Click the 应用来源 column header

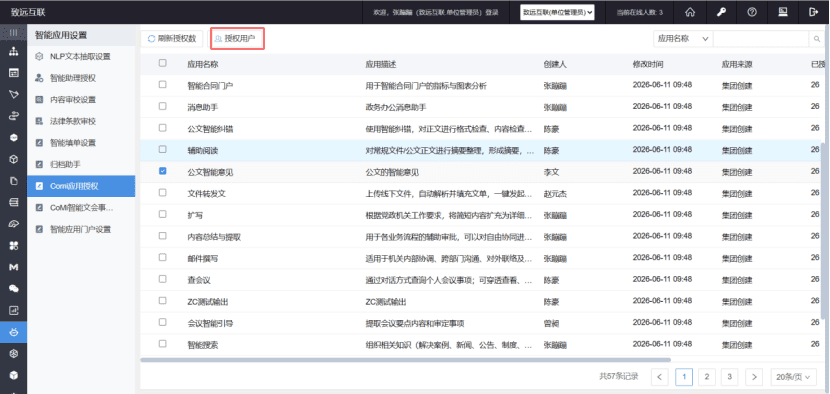737,64
